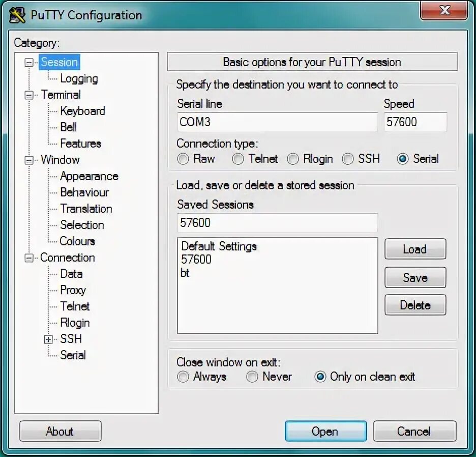This screenshot has height=457, width=476.
Task: Click the Save session button
Action: [415, 278]
